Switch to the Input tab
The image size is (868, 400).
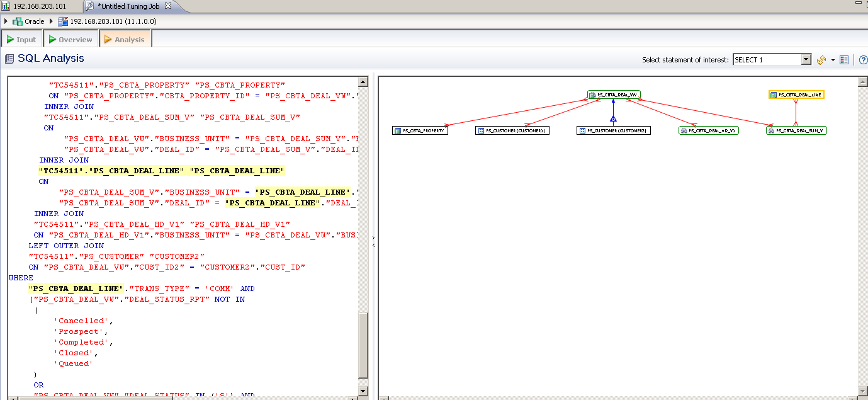point(21,40)
